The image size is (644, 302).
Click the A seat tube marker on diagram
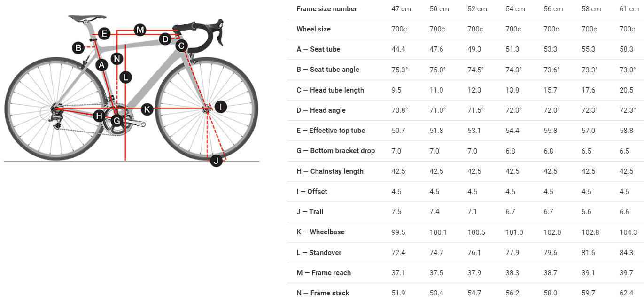click(x=101, y=65)
